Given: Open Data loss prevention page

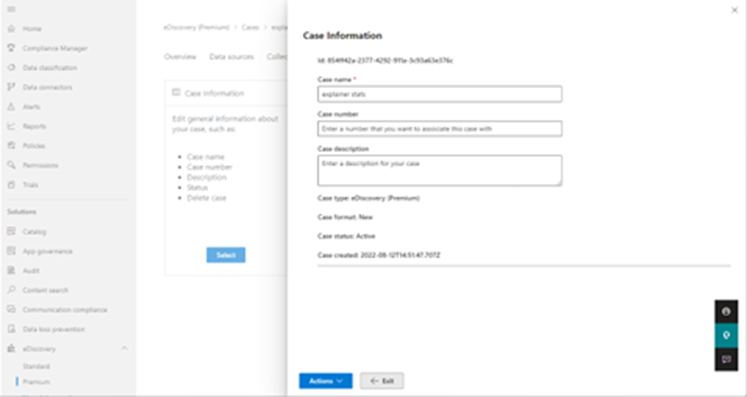Looking at the screenshot, I should (x=54, y=329).
